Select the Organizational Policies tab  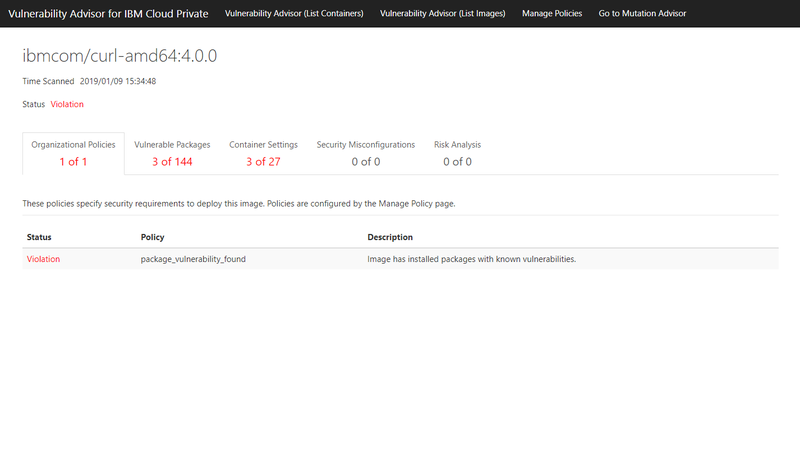coord(73,154)
